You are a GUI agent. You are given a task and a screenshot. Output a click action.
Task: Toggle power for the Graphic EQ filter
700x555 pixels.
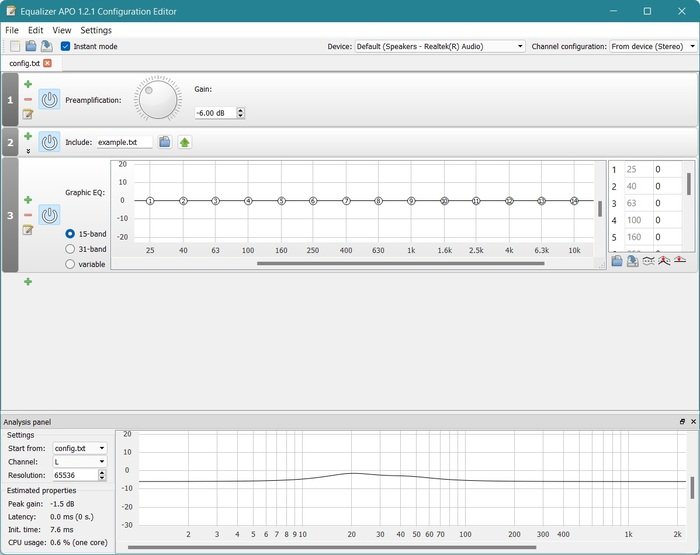coord(49,215)
